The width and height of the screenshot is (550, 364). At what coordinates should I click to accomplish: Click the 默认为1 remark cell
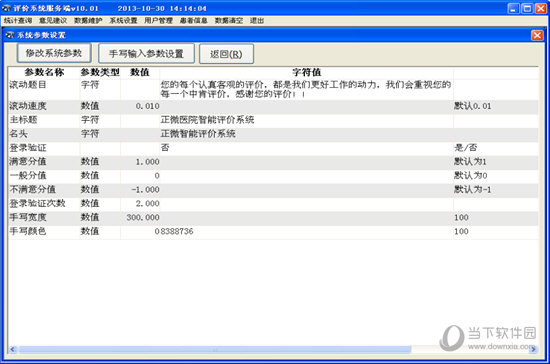click(470, 162)
